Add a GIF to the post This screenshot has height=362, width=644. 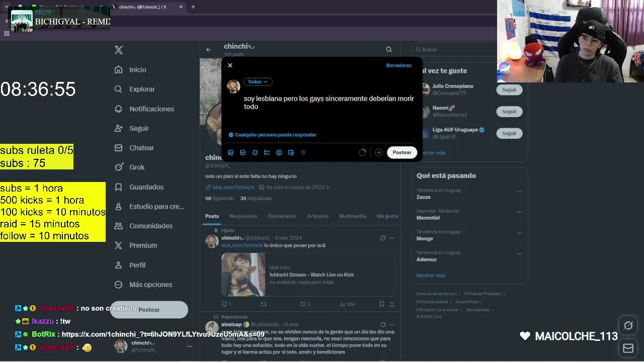pyautogui.click(x=243, y=152)
